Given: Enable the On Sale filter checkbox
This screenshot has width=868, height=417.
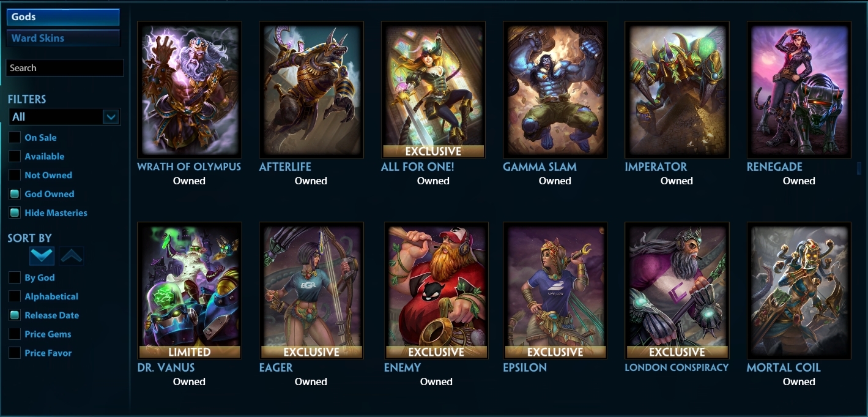Looking at the screenshot, I should 15,137.
